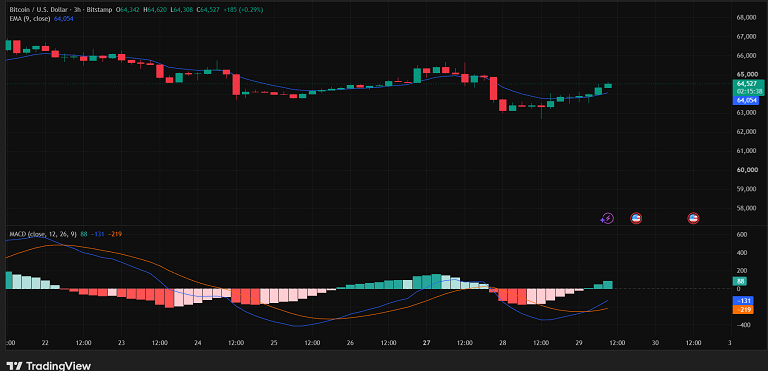Viewport: 768px width, 371px height.
Task: Click the date label 23 on the time axis
Action: (x=121, y=343)
